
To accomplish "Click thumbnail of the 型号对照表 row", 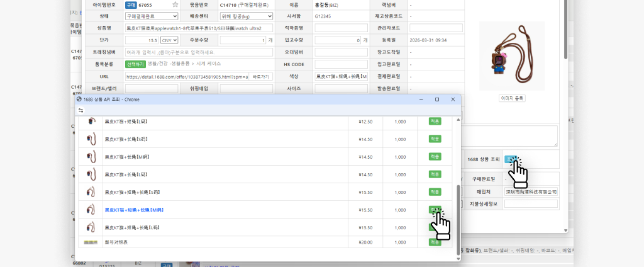I will [91, 242].
